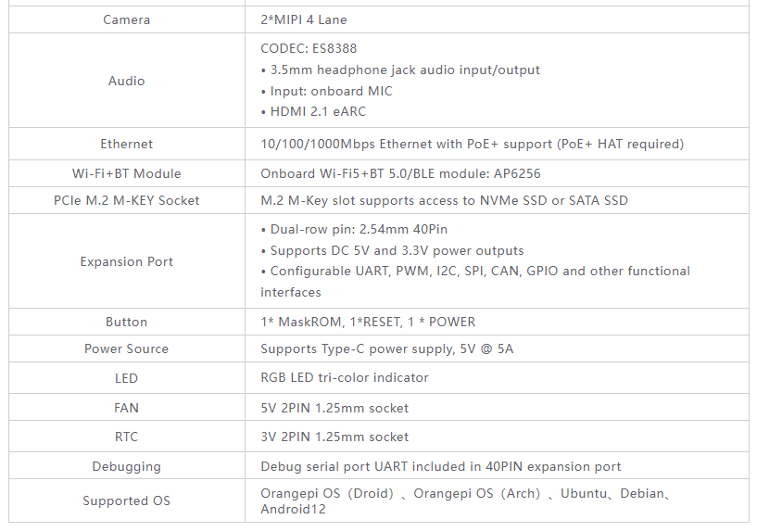Click the FAN row label
Image resolution: width=757 pixels, height=532 pixels.
pos(127,408)
